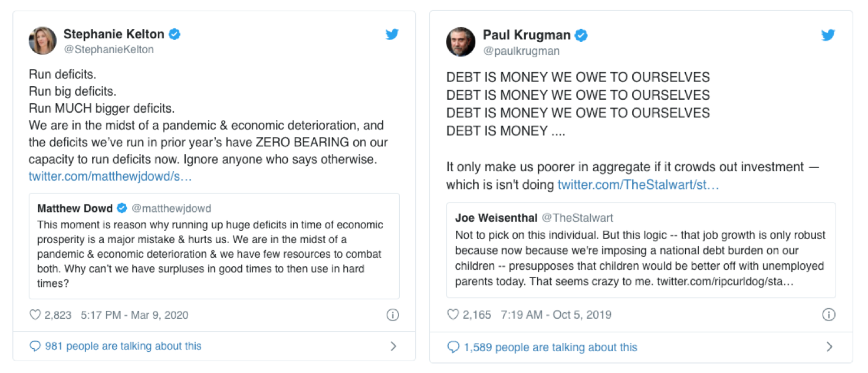Click Twitter bird icon on Krugman tweet

828,35
